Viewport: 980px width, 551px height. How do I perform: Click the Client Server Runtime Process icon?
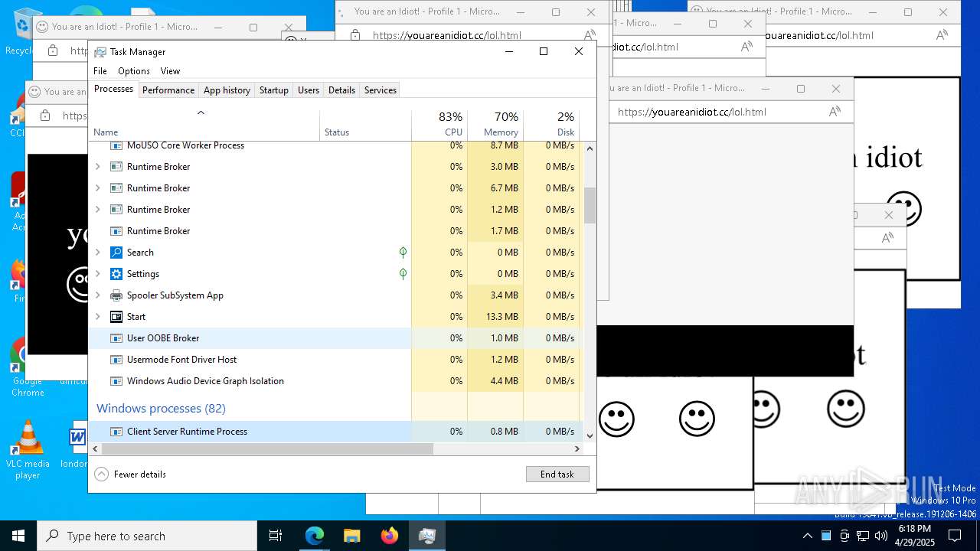116,431
